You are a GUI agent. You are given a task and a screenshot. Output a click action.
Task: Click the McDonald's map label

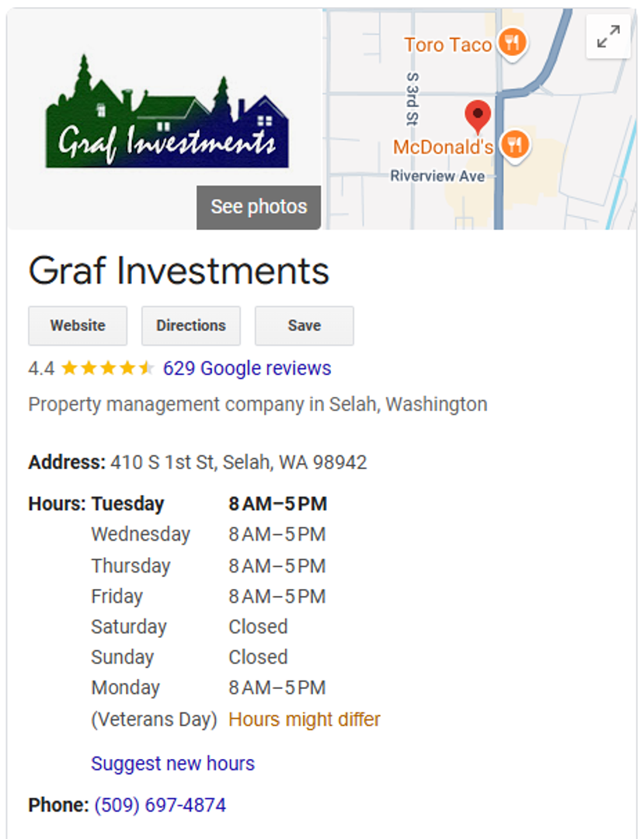click(x=443, y=147)
